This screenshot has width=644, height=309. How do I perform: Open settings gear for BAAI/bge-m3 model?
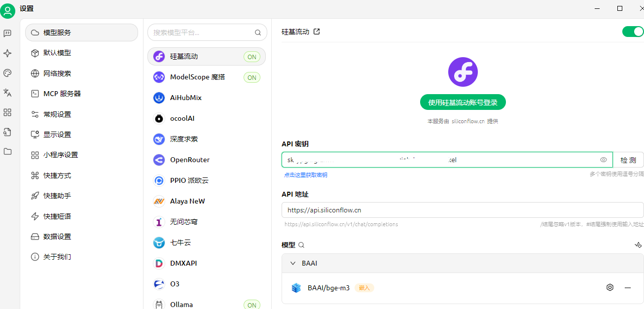610,287
